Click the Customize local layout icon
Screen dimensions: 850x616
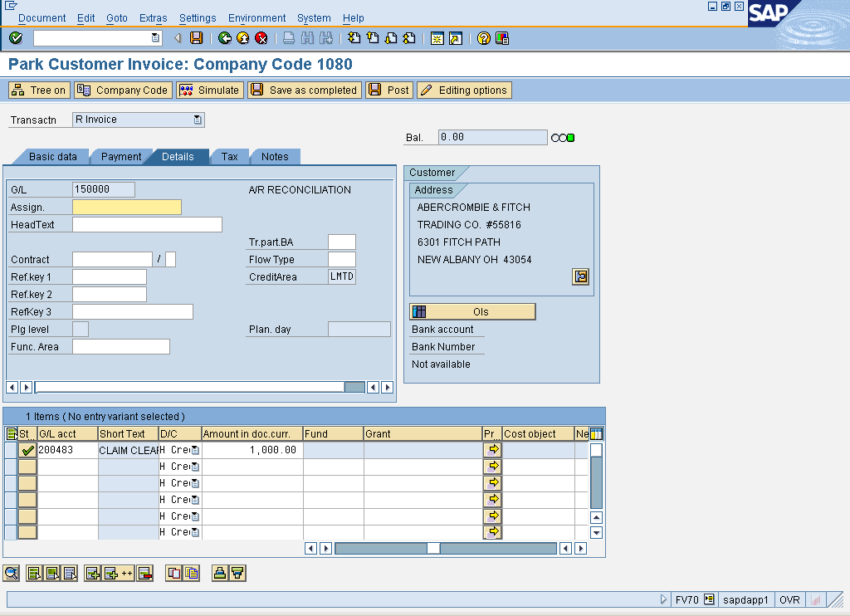tap(502, 38)
